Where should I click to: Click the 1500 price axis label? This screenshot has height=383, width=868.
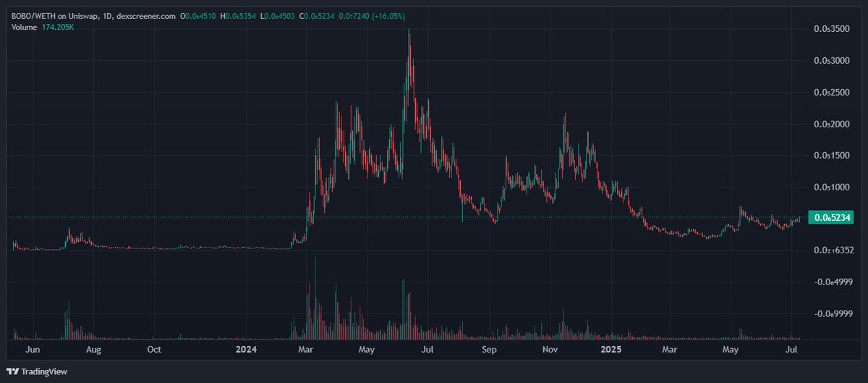pos(833,156)
